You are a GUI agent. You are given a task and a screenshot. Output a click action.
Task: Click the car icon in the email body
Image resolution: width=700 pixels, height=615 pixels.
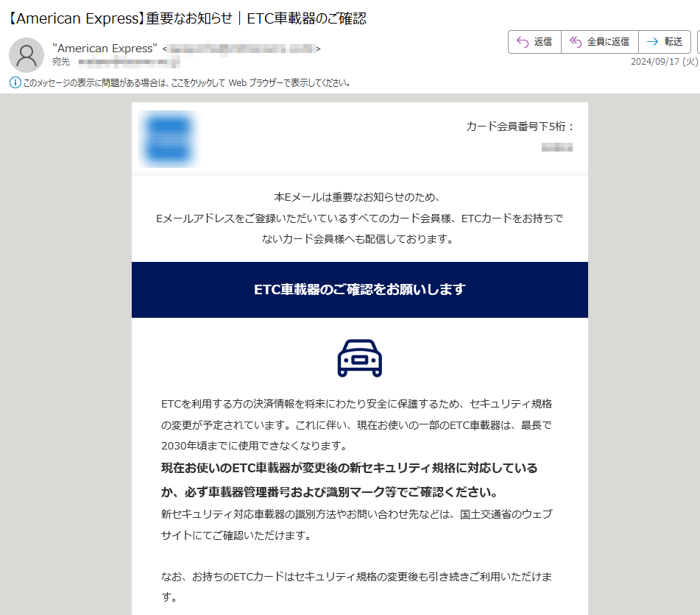click(359, 358)
